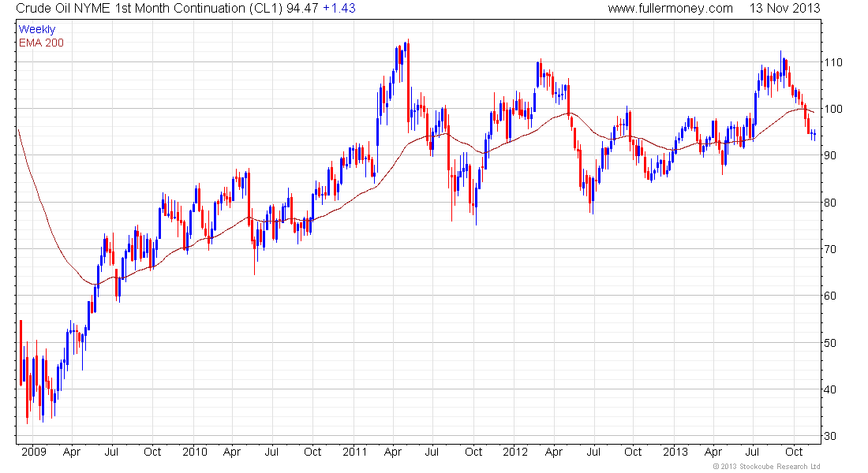Screen dimensions: 868x473
Task: Click the Jul label of year 2012
Action: 593,452
